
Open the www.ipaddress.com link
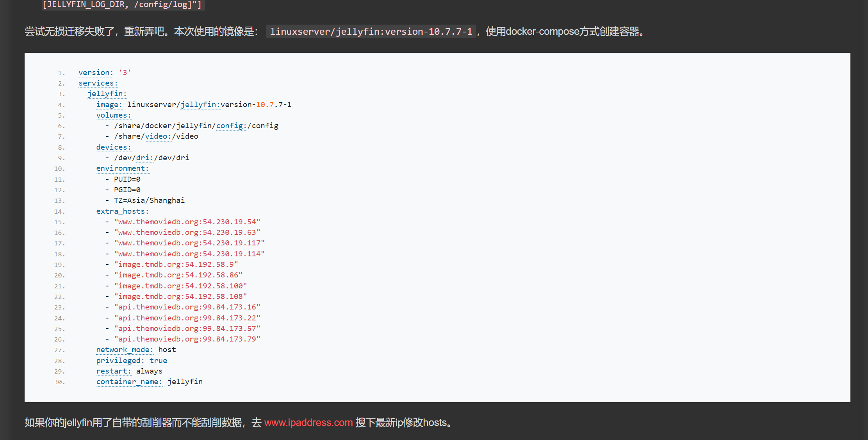pos(308,422)
